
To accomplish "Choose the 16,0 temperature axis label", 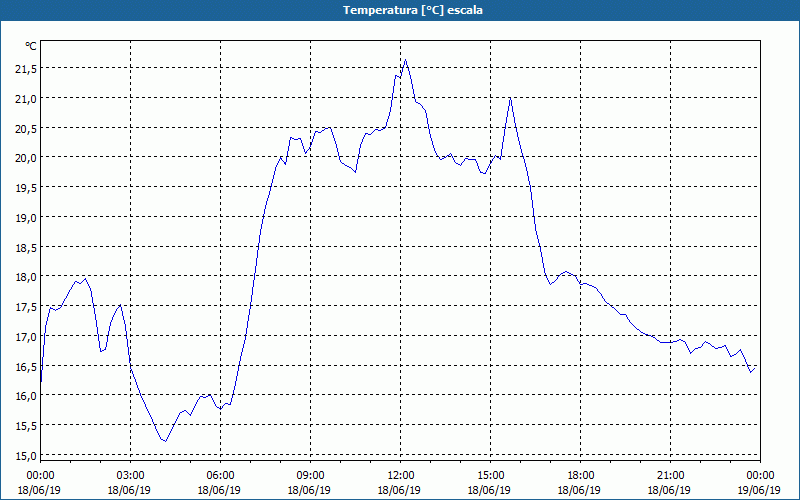I will pos(25,396).
